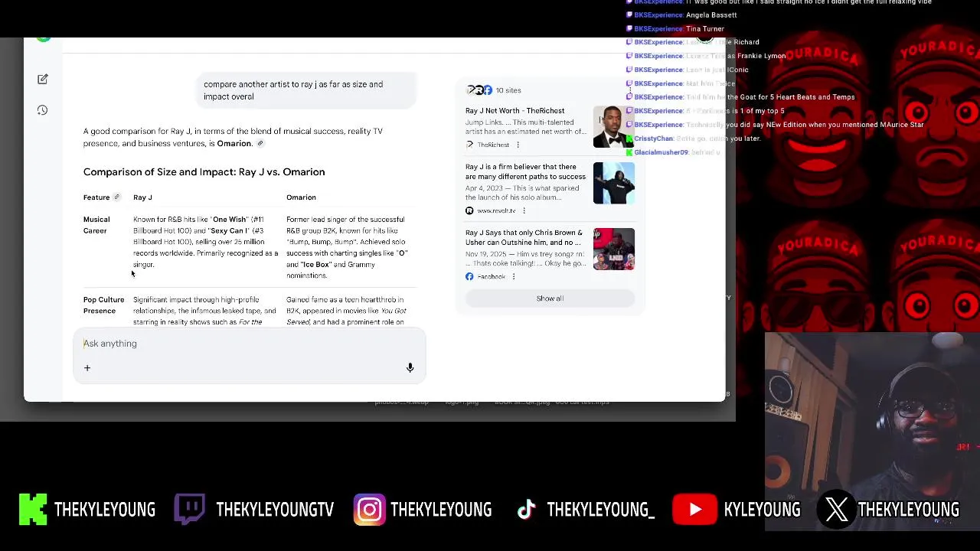Open more options for TheRichest result
Image resolution: width=980 pixels, height=551 pixels.
click(518, 145)
